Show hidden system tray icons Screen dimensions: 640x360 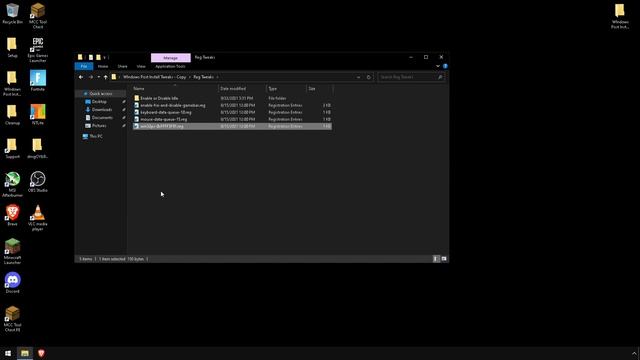[634, 353]
